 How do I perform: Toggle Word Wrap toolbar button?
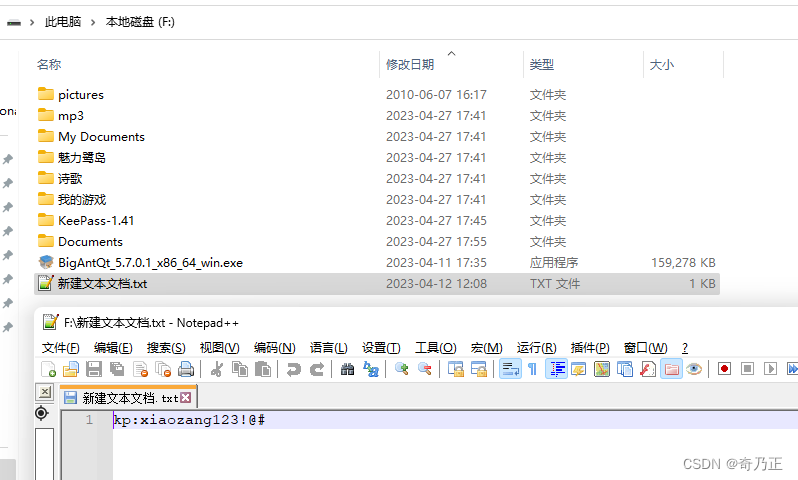(510, 369)
